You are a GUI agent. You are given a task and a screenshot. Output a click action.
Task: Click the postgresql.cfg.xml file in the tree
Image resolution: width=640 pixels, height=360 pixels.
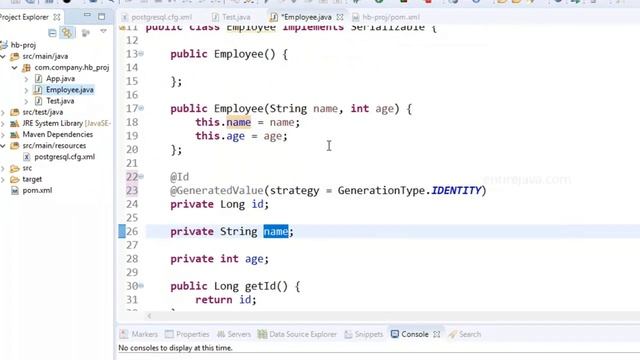[64, 157]
